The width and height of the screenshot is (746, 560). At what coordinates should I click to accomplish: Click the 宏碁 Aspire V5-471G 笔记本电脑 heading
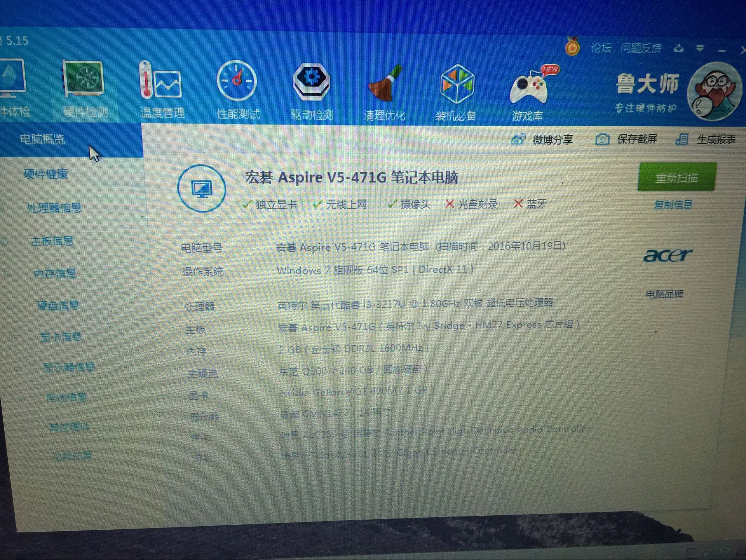pos(352,177)
